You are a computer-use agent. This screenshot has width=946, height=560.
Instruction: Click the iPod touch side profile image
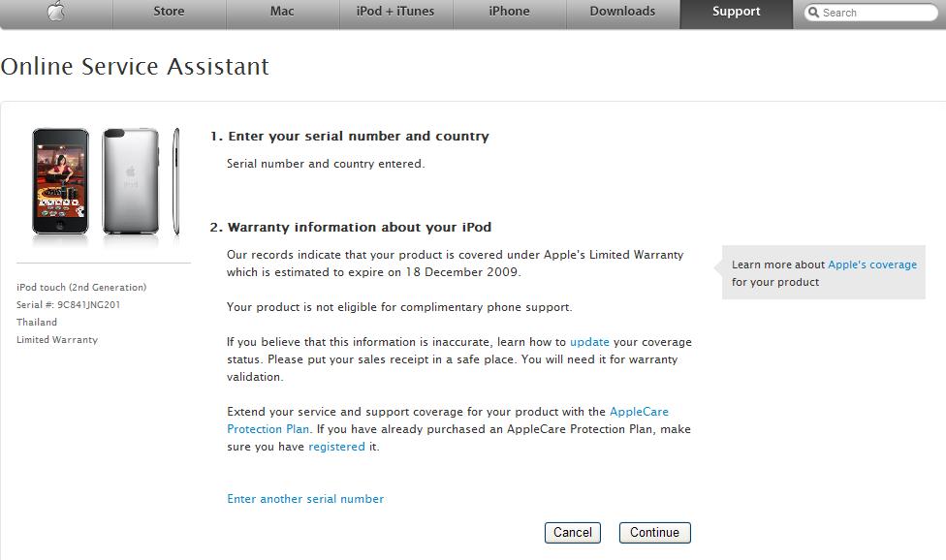click(176, 181)
